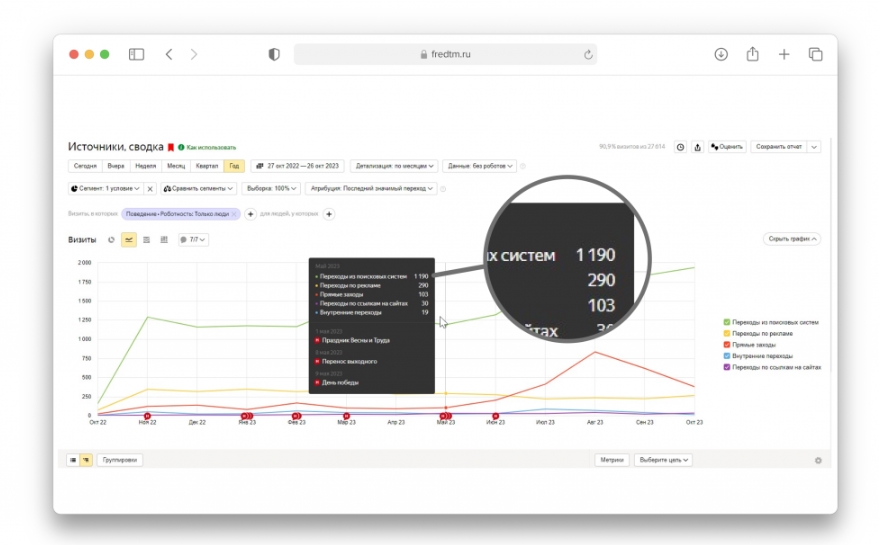Add people condition with second plus button
Image resolution: width=879 pixels, height=545 pixels.
[329, 214]
